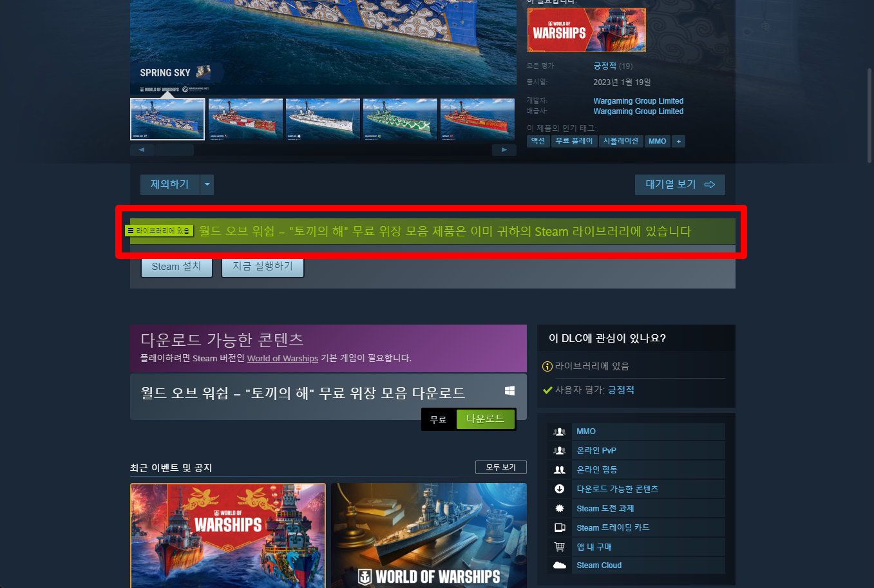Click the release date 2023년 1월 19일
874x588 pixels.
pos(622,82)
